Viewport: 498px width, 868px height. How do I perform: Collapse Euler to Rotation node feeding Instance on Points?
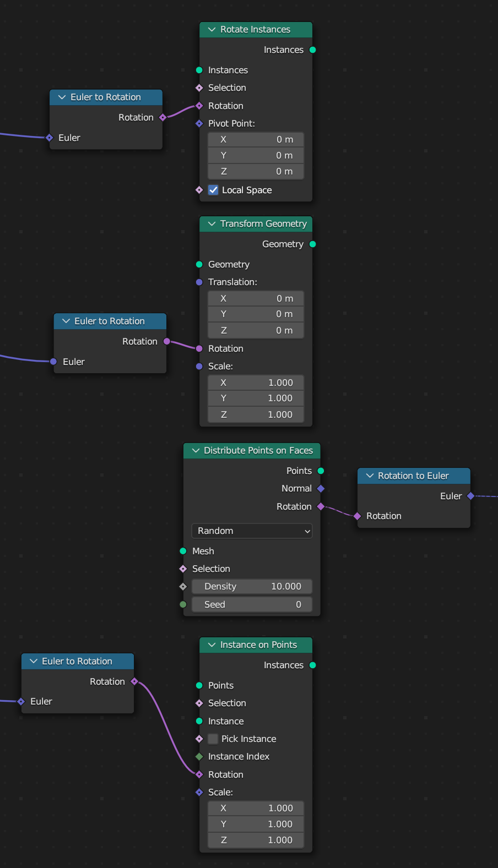[x=34, y=662]
